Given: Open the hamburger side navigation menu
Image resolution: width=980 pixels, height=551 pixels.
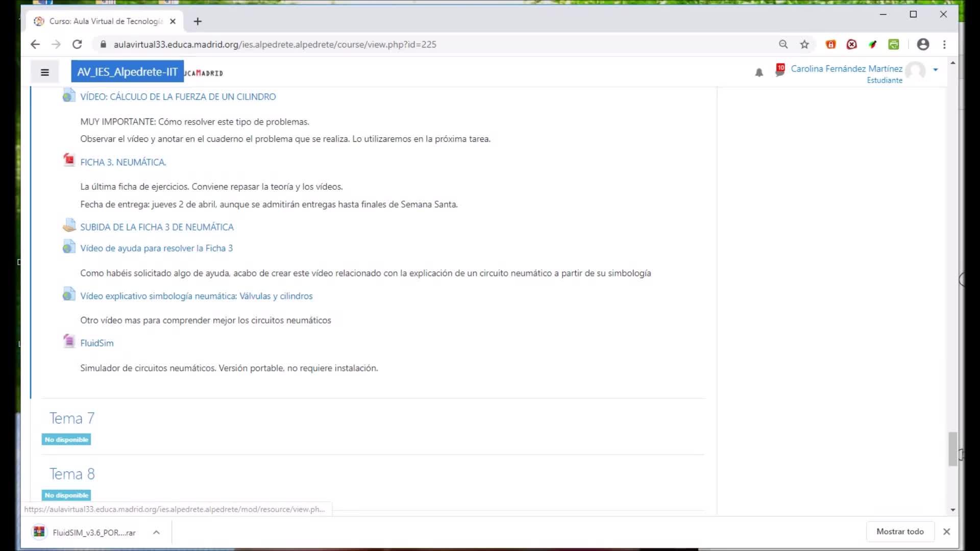Looking at the screenshot, I should 45,72.
